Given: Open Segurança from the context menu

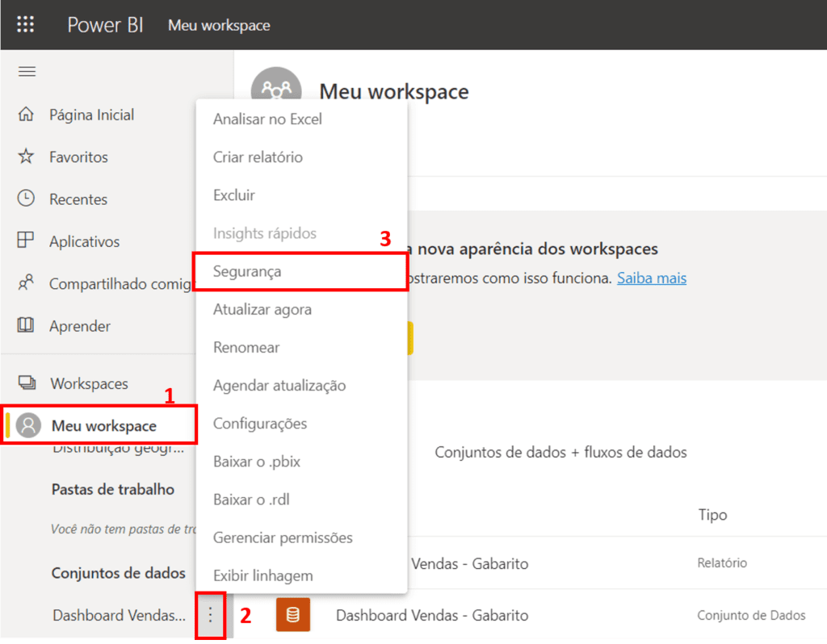Looking at the screenshot, I should tap(301, 271).
